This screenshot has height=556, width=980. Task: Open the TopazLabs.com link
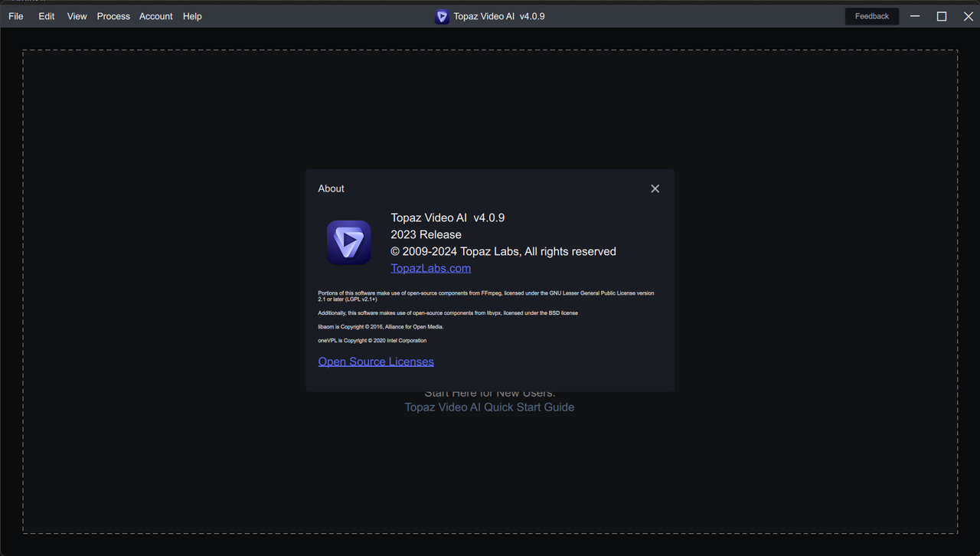point(430,268)
